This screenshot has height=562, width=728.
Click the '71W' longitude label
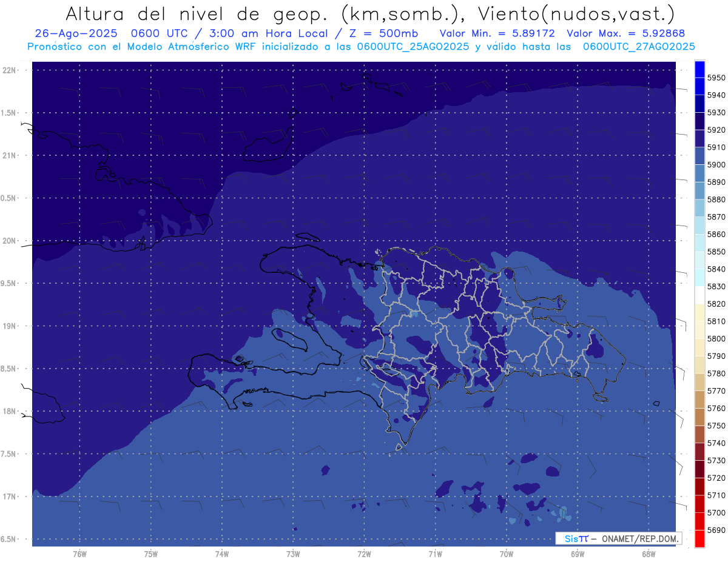point(435,554)
